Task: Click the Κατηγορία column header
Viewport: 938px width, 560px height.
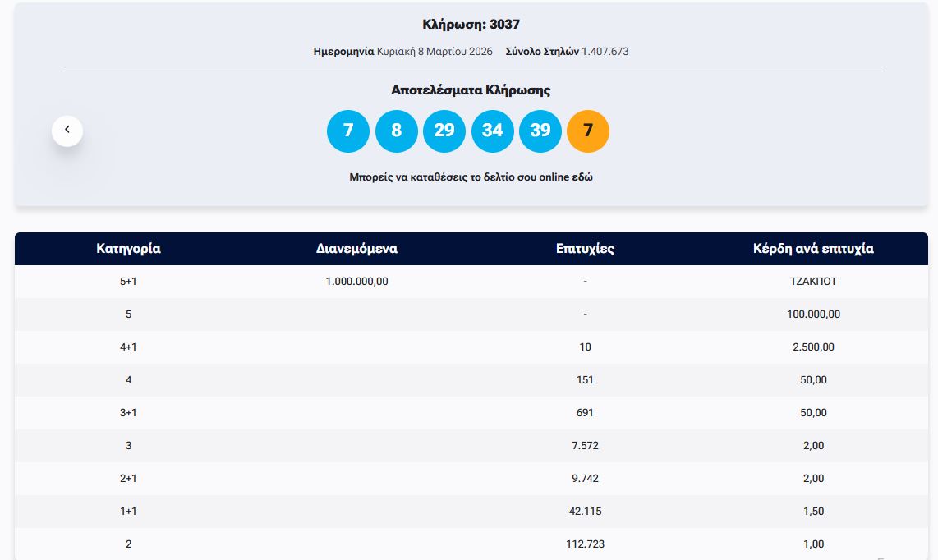Action: [x=128, y=249]
